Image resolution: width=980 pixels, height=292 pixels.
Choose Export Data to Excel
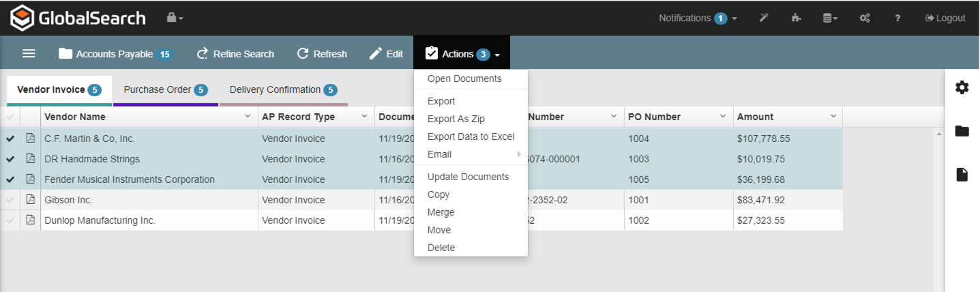click(471, 136)
